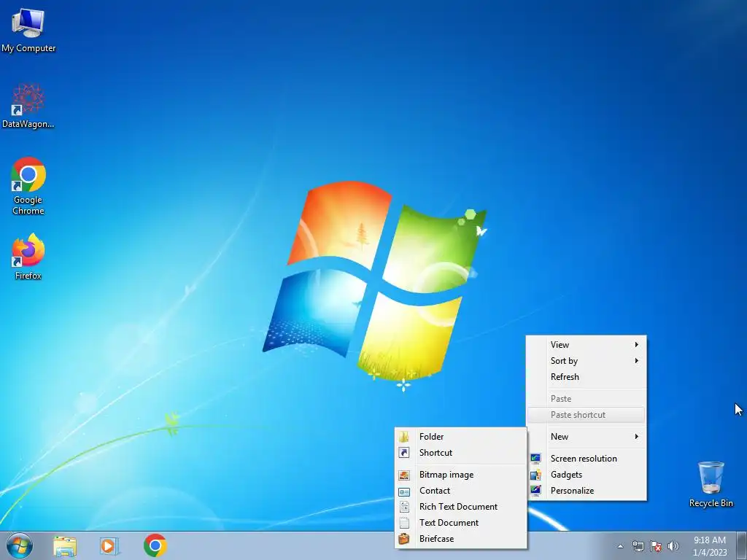Create a new Contact

(x=461, y=491)
